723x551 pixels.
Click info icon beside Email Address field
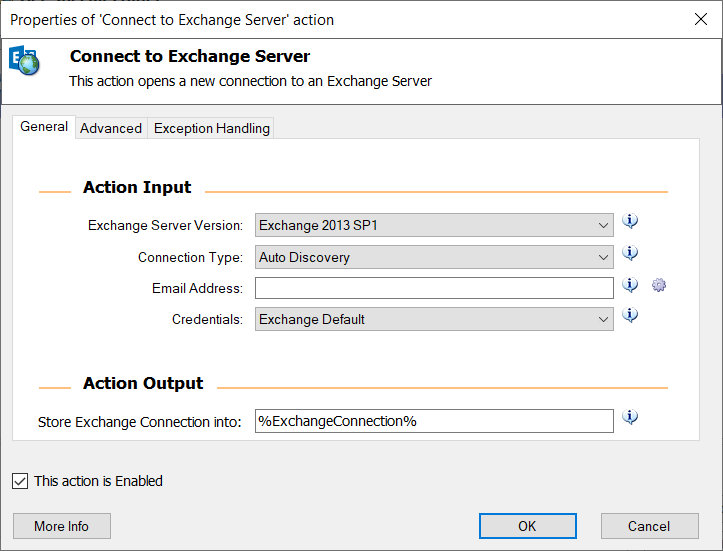click(x=630, y=285)
